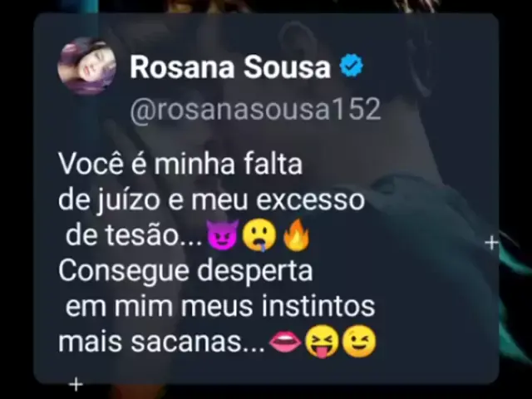Select the line "Você é minha falta"
Viewport: 532px width, 399px height.
pyautogui.click(x=180, y=164)
